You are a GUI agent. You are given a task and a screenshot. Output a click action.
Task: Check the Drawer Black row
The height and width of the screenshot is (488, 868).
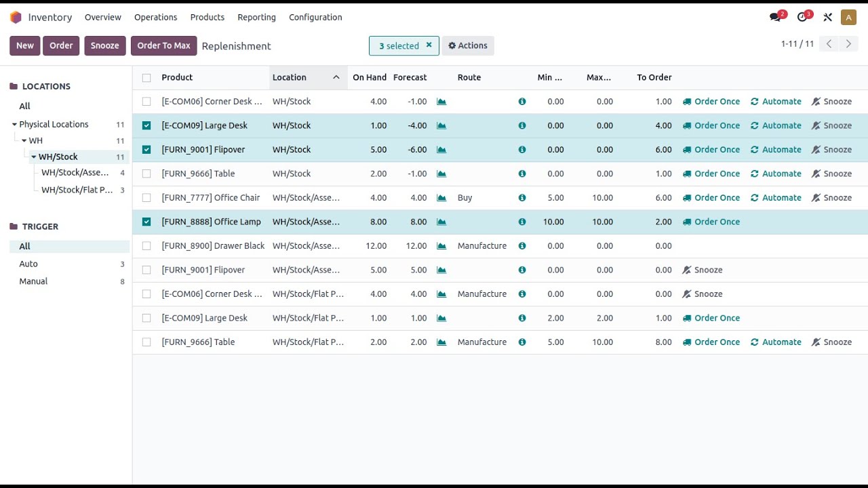click(x=146, y=246)
